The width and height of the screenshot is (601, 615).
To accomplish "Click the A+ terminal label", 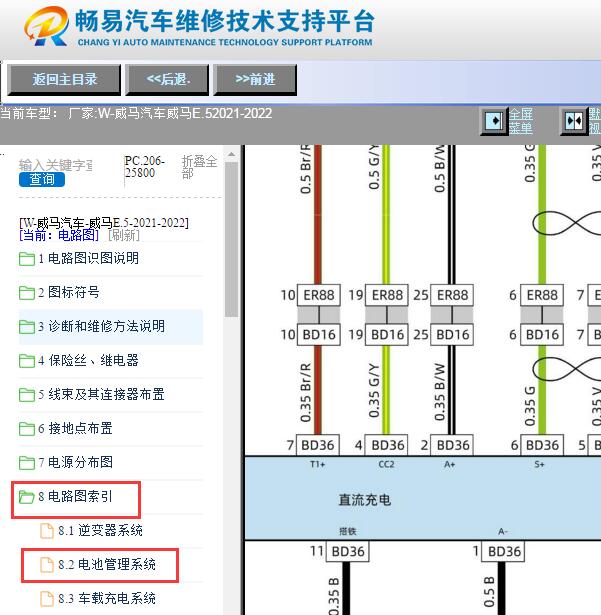I will point(450,464).
